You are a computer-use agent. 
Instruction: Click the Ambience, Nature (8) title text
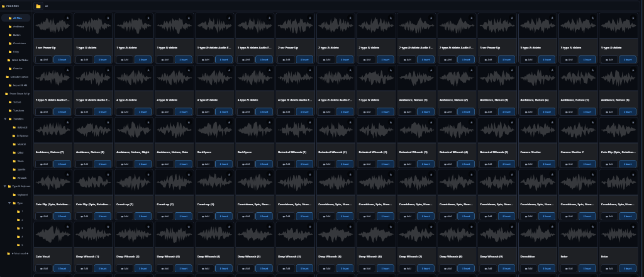click(90, 152)
